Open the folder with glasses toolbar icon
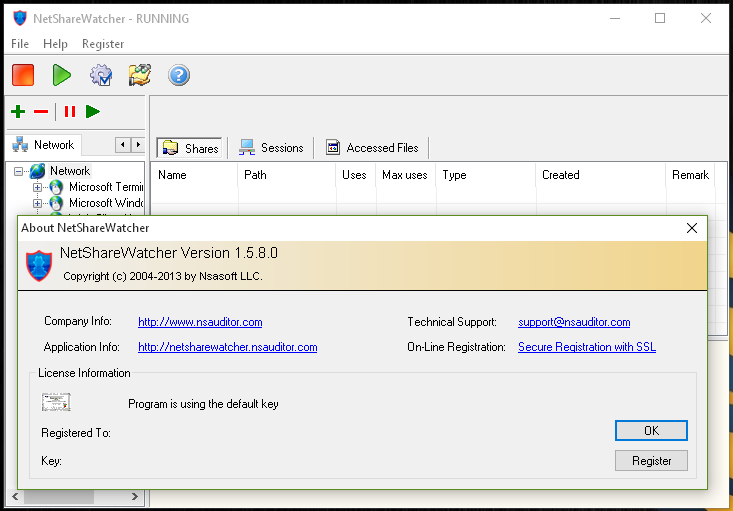 click(x=140, y=75)
